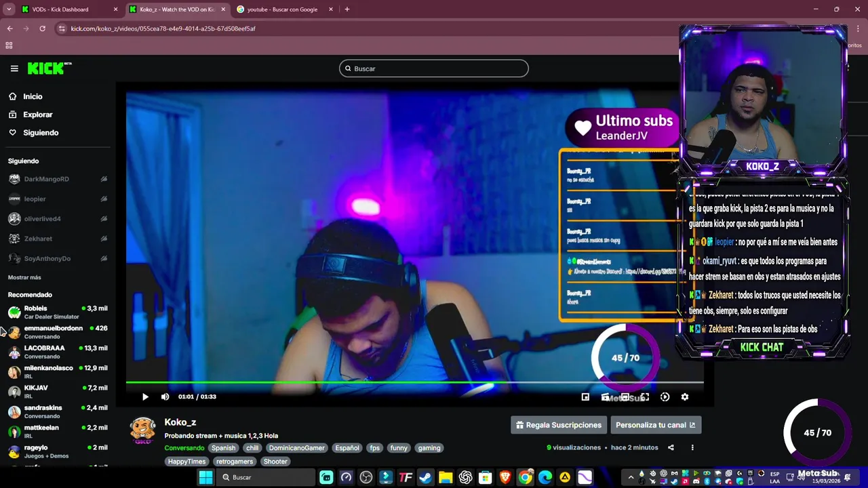Open ChatGPT from the taskbar

point(465,477)
